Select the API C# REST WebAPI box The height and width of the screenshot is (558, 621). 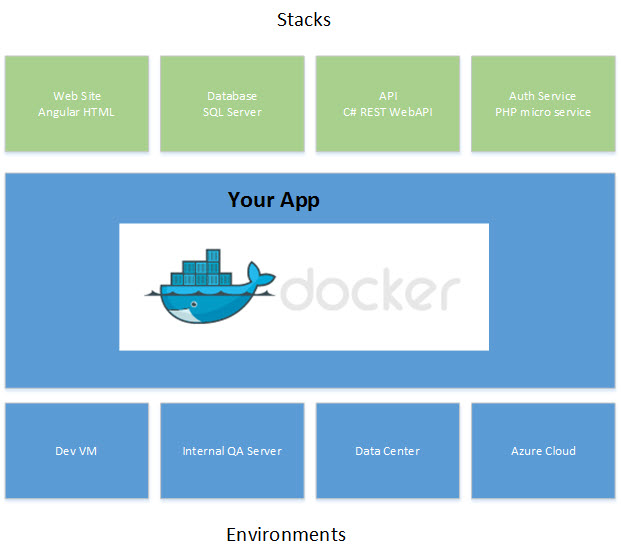(x=388, y=103)
